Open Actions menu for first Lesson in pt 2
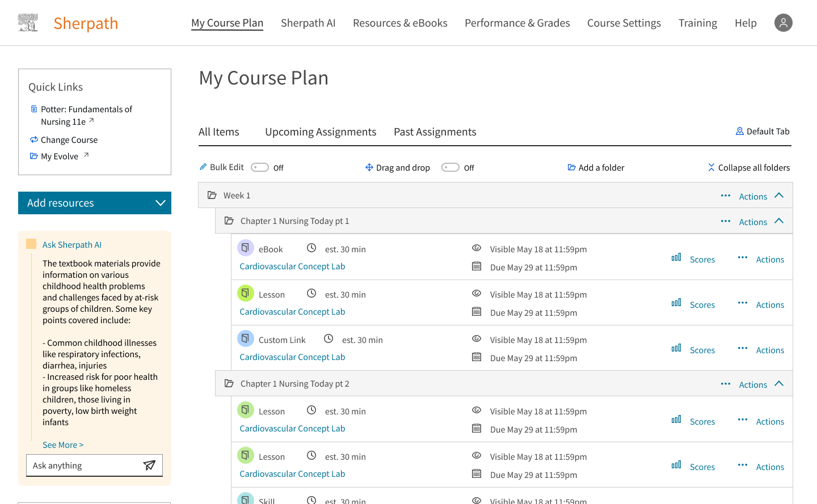The height and width of the screenshot is (504, 817). (770, 421)
